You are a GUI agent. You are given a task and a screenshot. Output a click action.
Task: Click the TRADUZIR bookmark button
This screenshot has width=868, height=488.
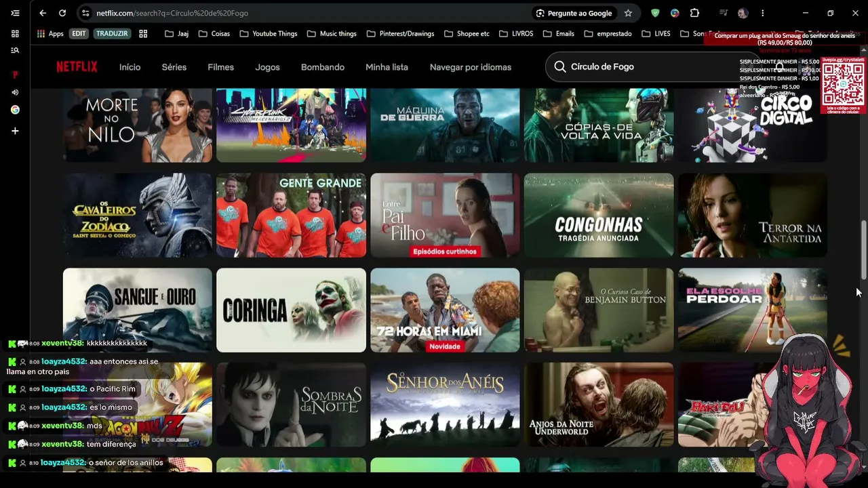click(x=112, y=34)
